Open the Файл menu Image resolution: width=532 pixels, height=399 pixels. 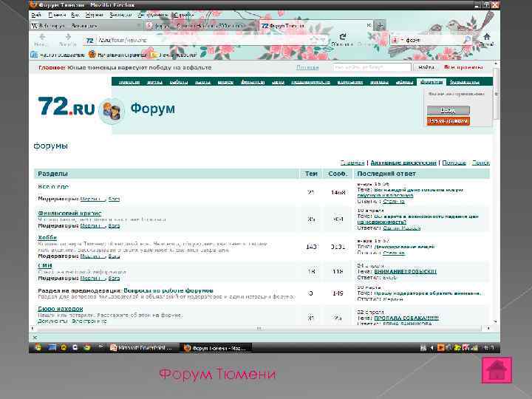tap(36, 15)
